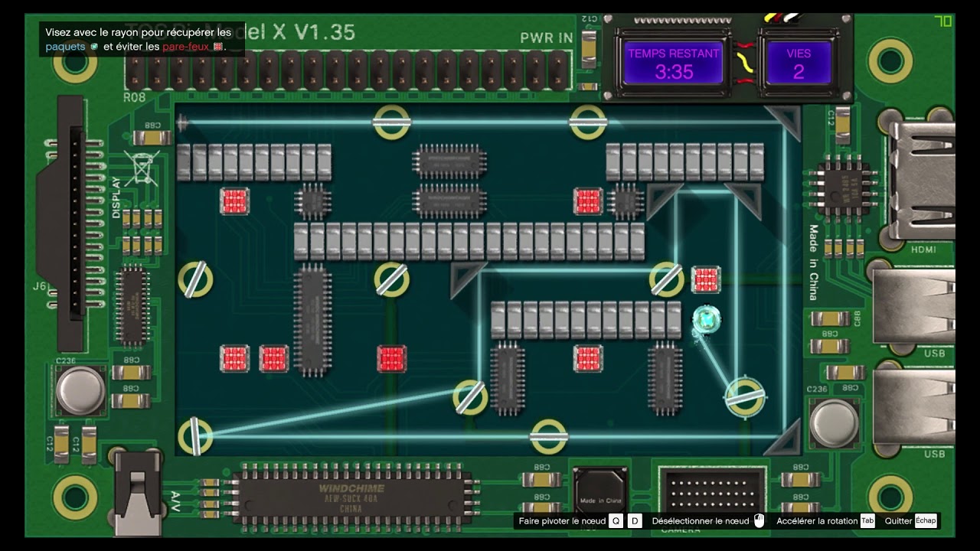Click the left firewall of the lower-left pair

point(234,359)
